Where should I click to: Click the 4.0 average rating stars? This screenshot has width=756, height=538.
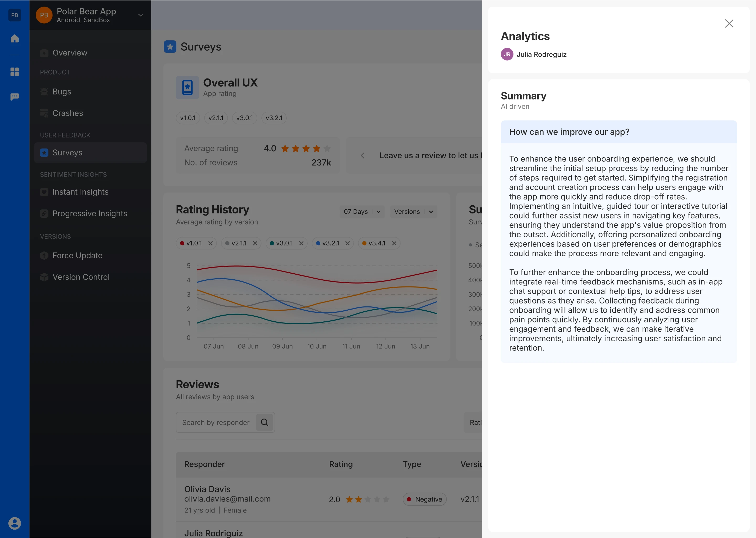pyautogui.click(x=306, y=148)
